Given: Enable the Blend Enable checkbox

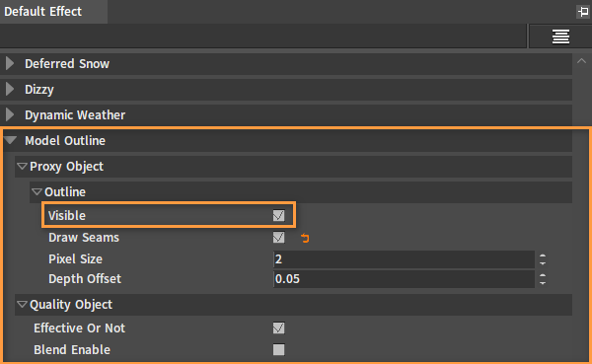Looking at the screenshot, I should 278,349.
